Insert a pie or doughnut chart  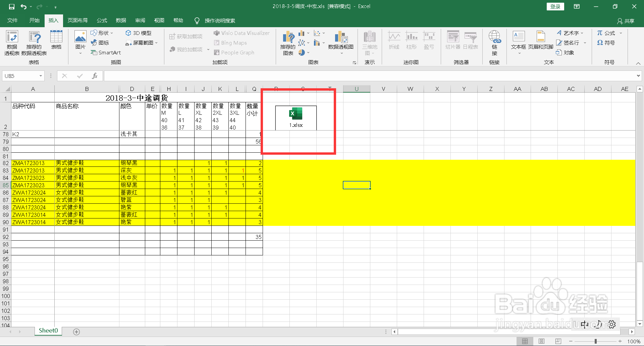click(x=304, y=52)
